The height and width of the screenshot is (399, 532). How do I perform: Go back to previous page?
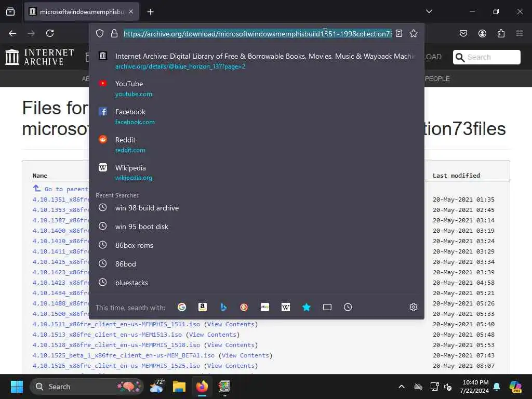(x=12, y=33)
